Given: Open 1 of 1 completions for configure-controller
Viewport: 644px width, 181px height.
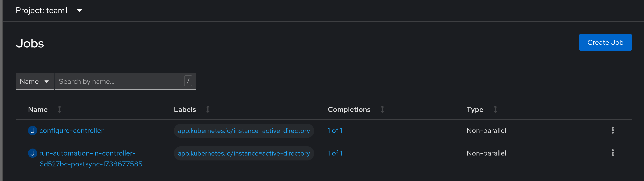Looking at the screenshot, I should [335, 131].
